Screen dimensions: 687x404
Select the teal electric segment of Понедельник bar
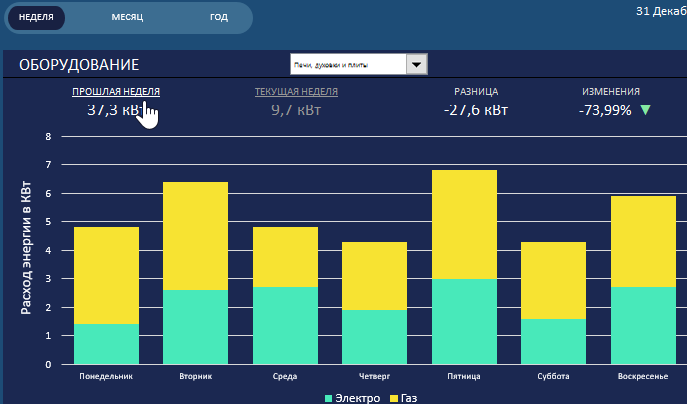pyautogui.click(x=106, y=344)
